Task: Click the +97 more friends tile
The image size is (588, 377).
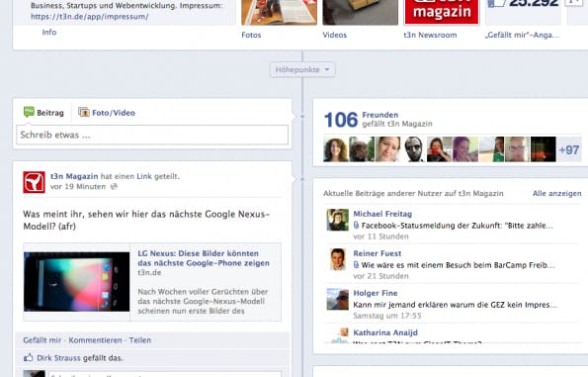Action: coord(569,149)
